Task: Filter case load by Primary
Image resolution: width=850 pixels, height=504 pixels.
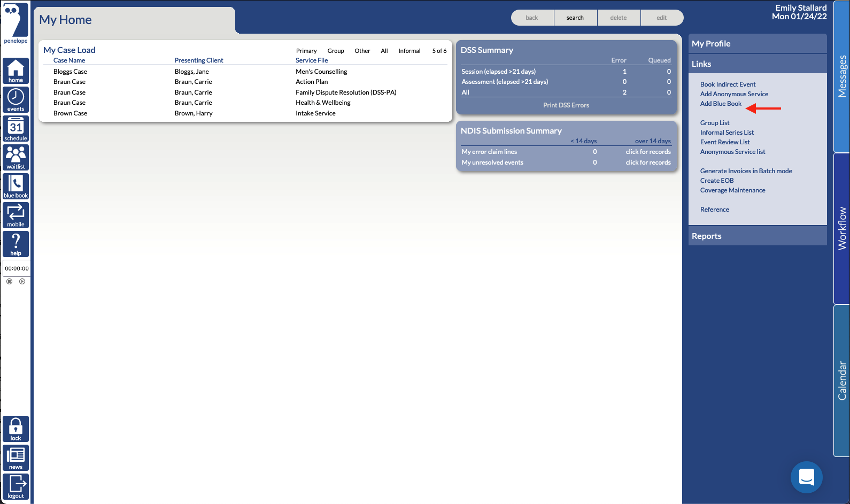Action: click(x=306, y=51)
